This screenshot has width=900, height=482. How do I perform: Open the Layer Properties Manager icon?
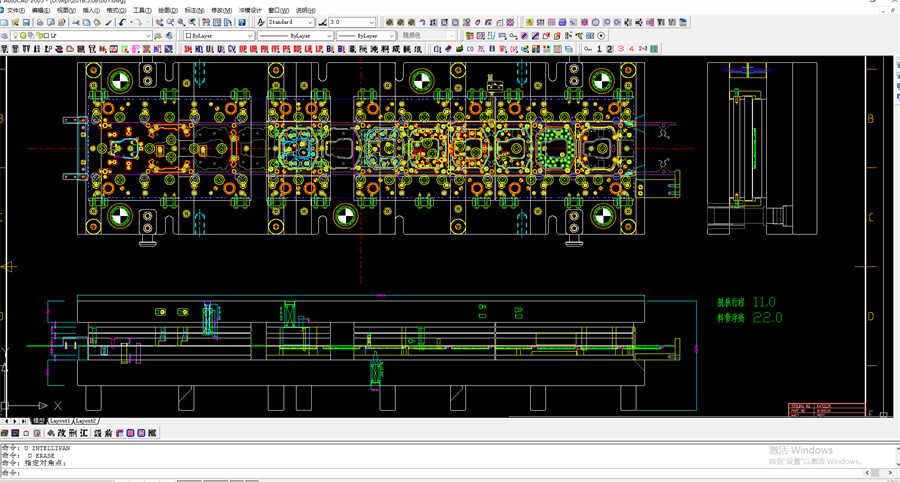(x=5, y=36)
